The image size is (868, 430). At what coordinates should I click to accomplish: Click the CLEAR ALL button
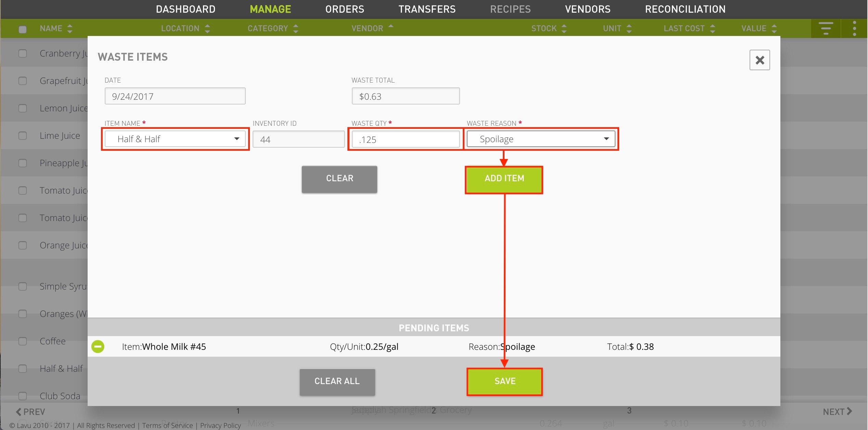click(x=337, y=381)
